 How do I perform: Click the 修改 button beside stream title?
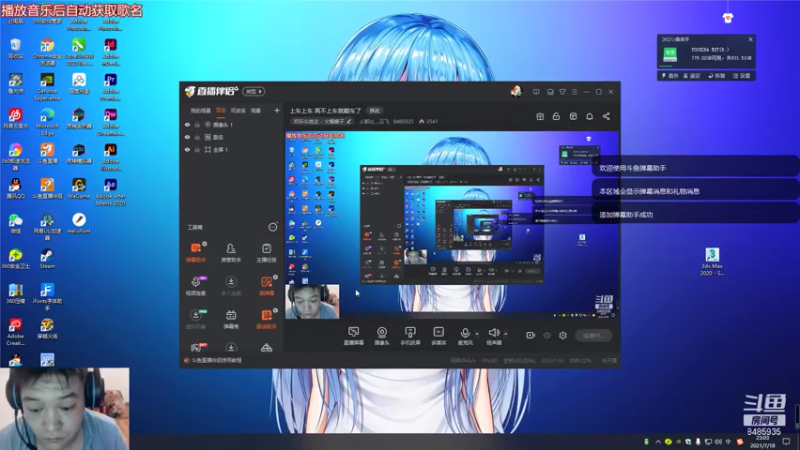(x=374, y=111)
